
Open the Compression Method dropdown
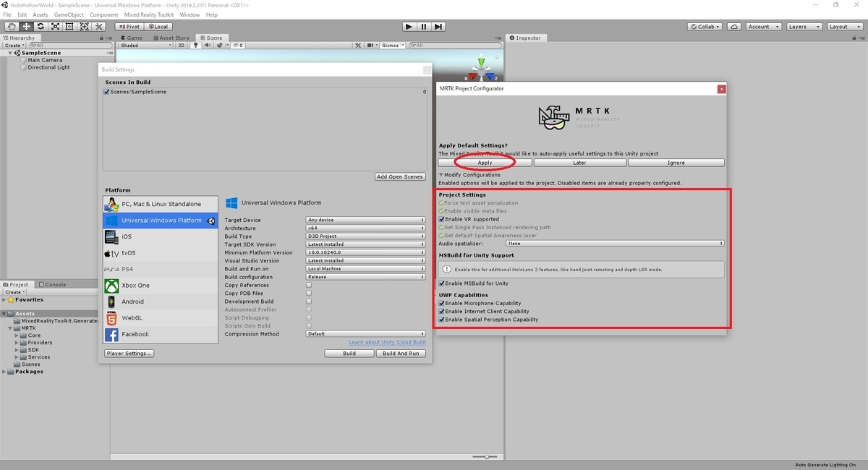(x=366, y=334)
